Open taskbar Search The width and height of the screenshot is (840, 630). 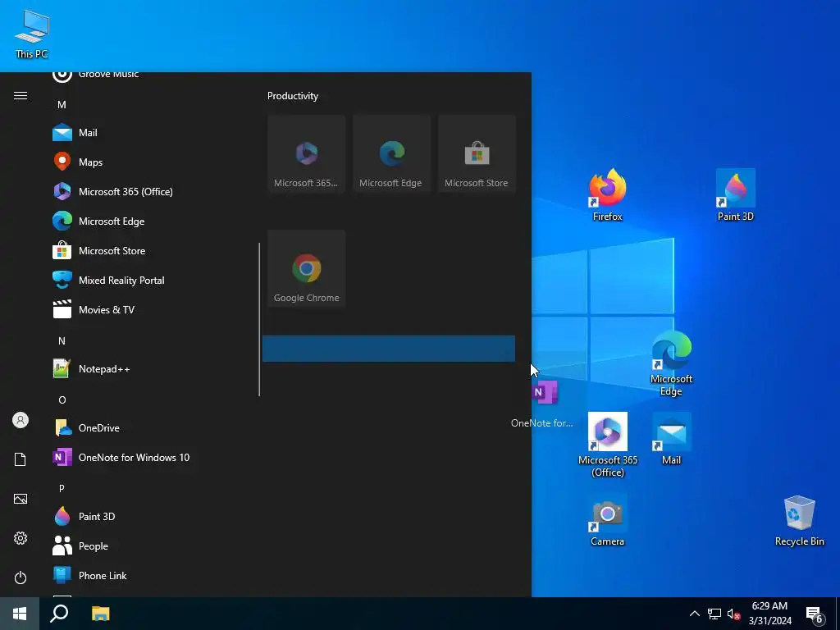59,614
